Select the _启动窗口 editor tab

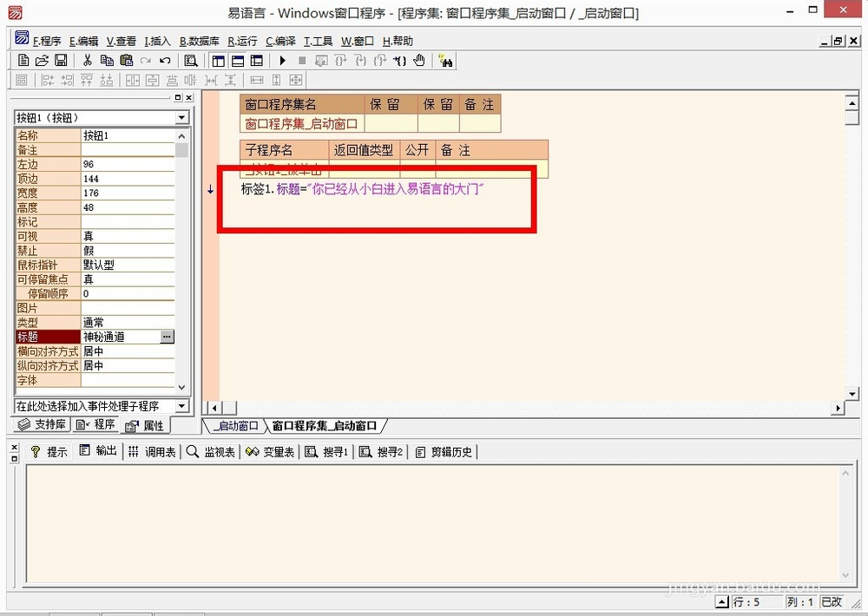[x=235, y=426]
